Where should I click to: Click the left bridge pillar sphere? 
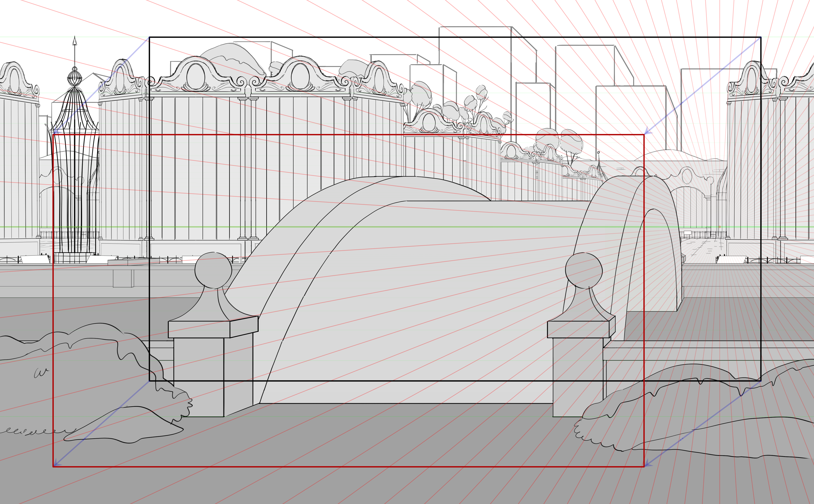point(213,270)
